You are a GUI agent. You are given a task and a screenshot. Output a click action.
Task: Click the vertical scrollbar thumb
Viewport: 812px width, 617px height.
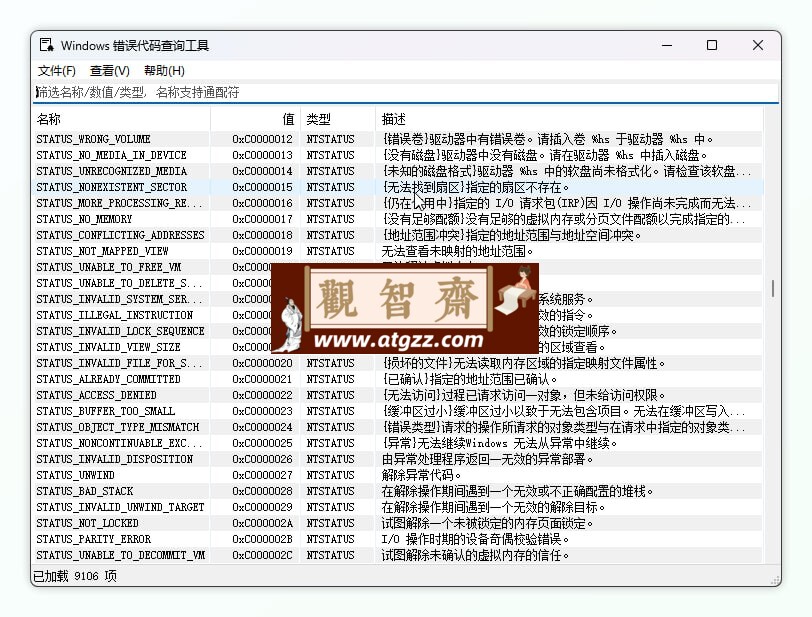(772, 289)
